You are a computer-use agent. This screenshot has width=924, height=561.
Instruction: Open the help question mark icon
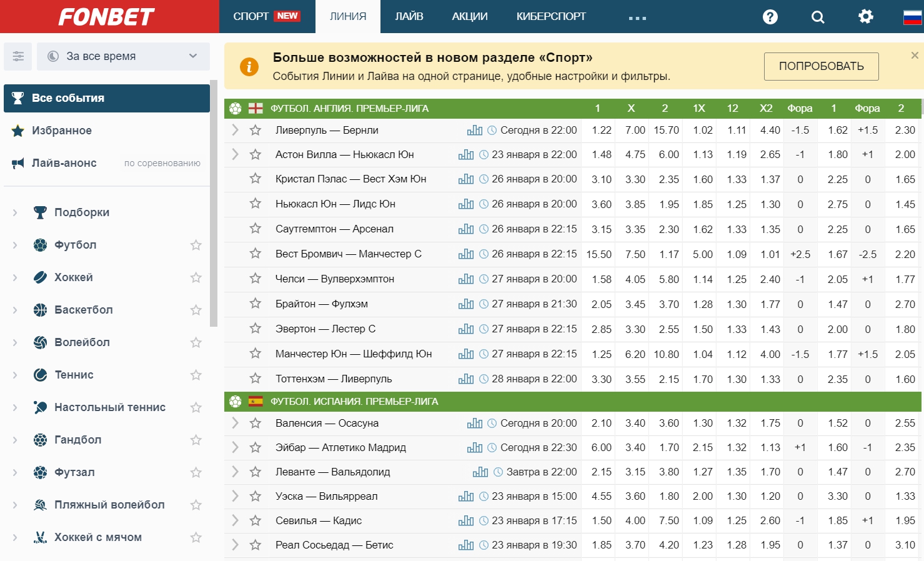coord(770,17)
